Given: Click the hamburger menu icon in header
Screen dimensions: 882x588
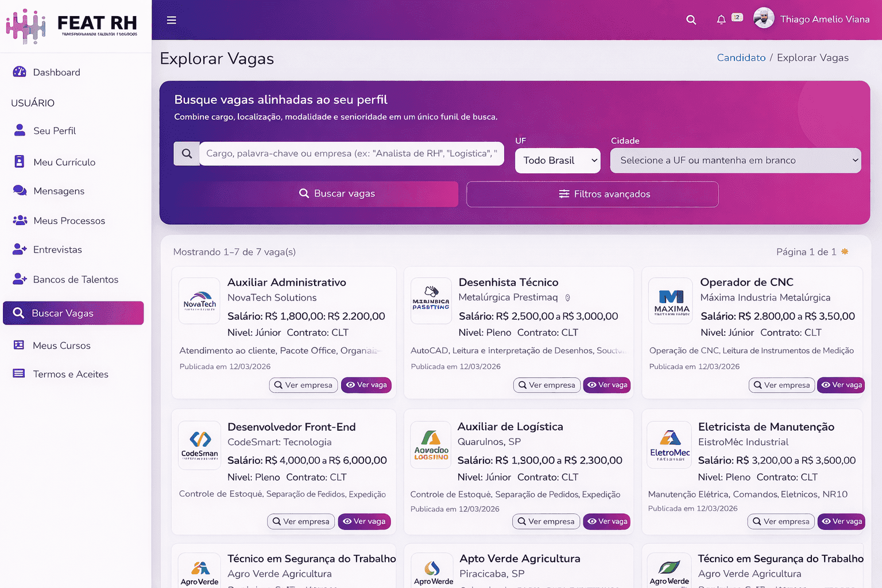Looking at the screenshot, I should coord(171,20).
